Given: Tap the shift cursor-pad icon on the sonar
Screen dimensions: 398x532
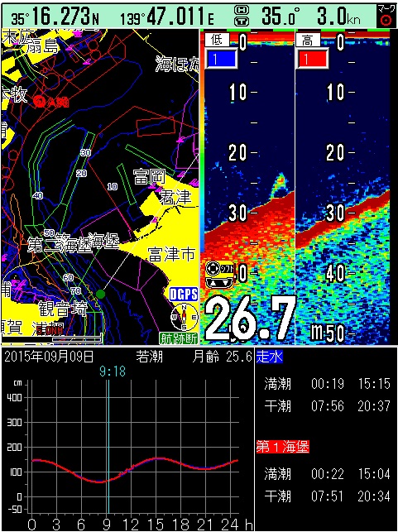Looking at the screenshot, I should pos(219,275).
